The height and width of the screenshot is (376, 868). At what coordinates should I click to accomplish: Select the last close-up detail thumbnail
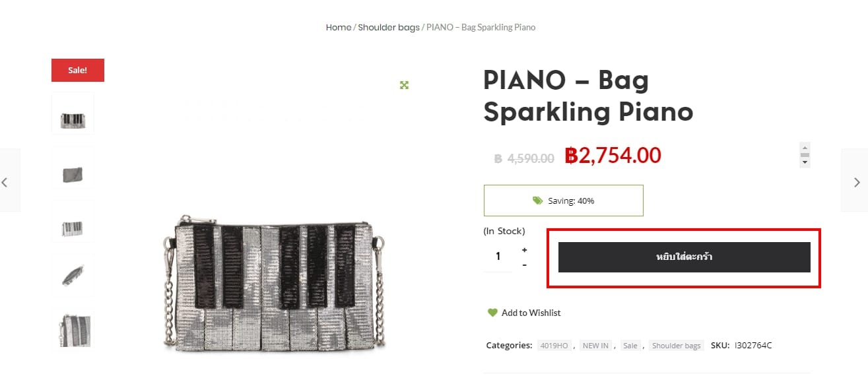(73, 329)
